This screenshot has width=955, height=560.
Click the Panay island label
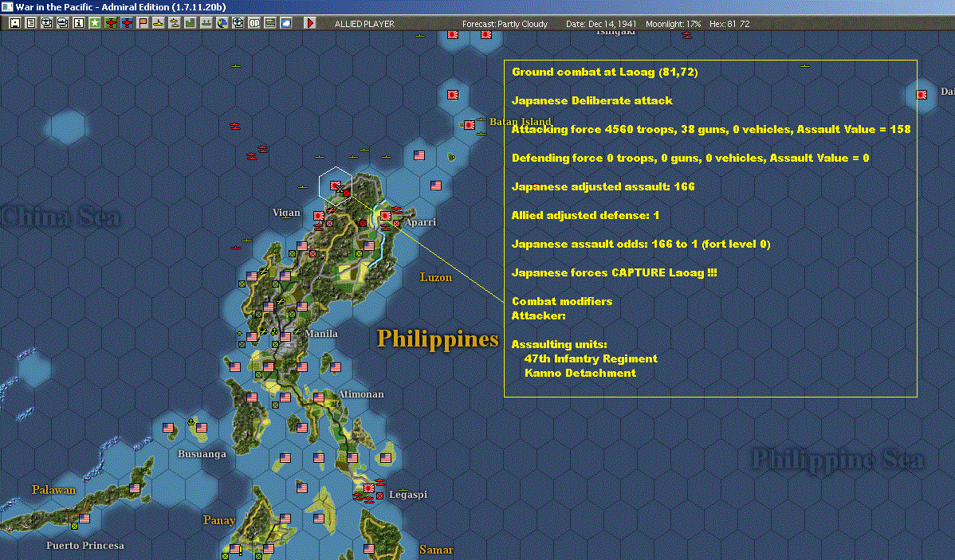219,520
